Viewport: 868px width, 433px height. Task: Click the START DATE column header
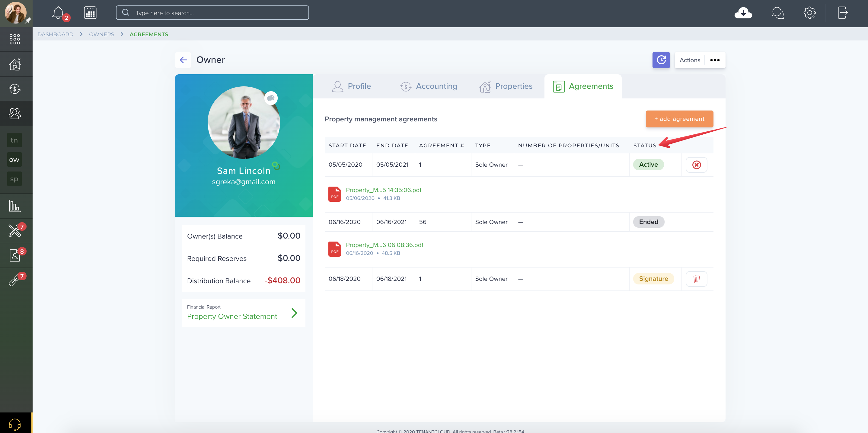(x=347, y=145)
